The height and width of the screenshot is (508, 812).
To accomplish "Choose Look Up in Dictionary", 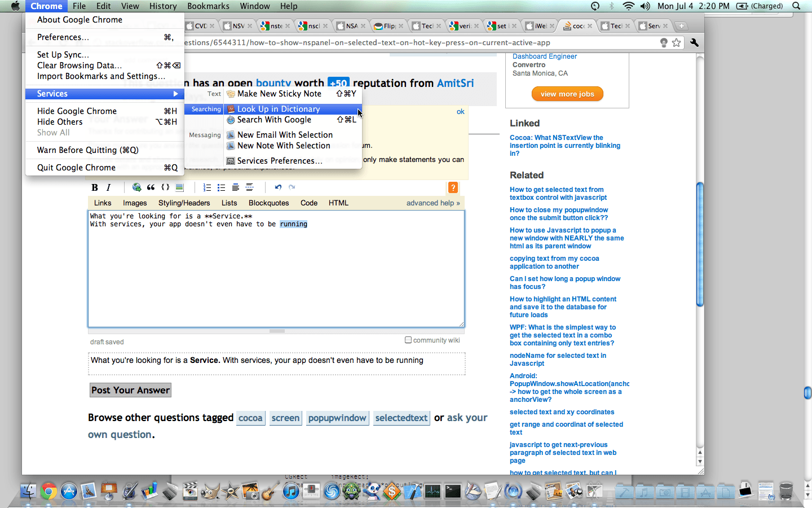I will 293,109.
